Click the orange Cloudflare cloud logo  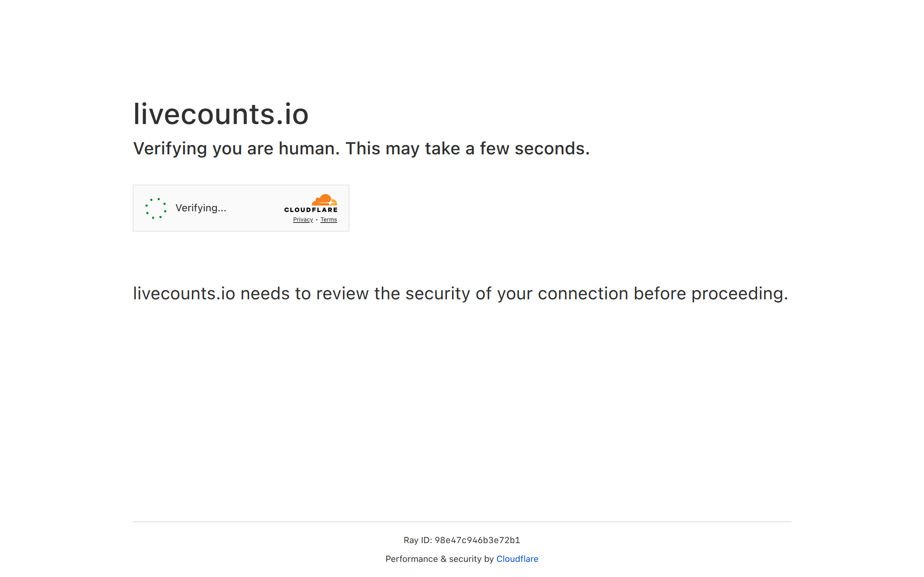(x=324, y=200)
